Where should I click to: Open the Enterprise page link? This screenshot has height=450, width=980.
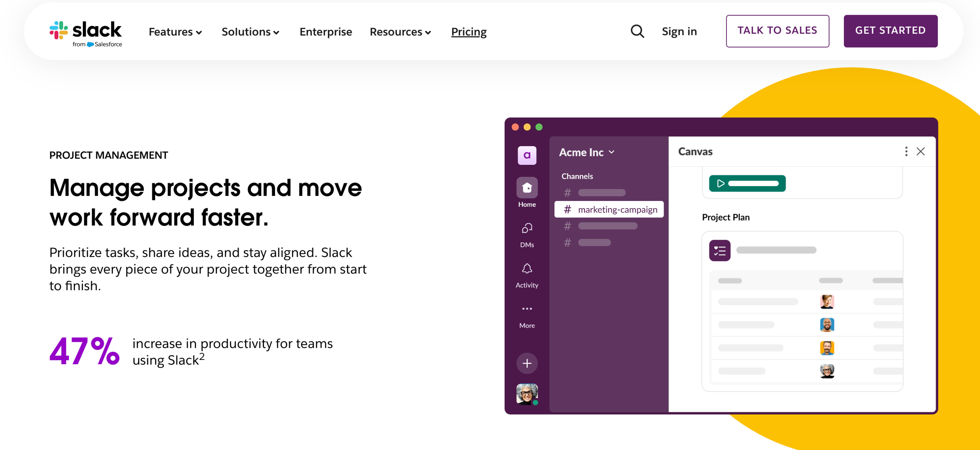pos(326,32)
